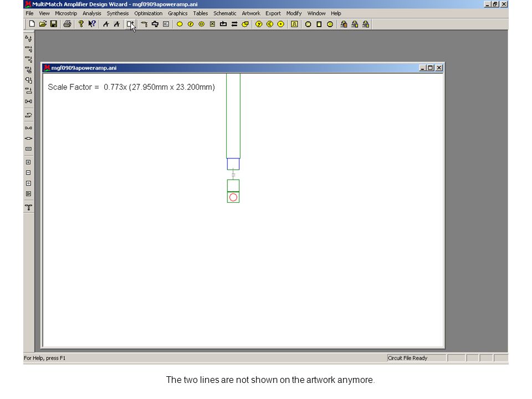Image resolution: width=532 pixels, height=399 pixels.
Task: Create a new file with the blank page icon
Action: coord(32,24)
